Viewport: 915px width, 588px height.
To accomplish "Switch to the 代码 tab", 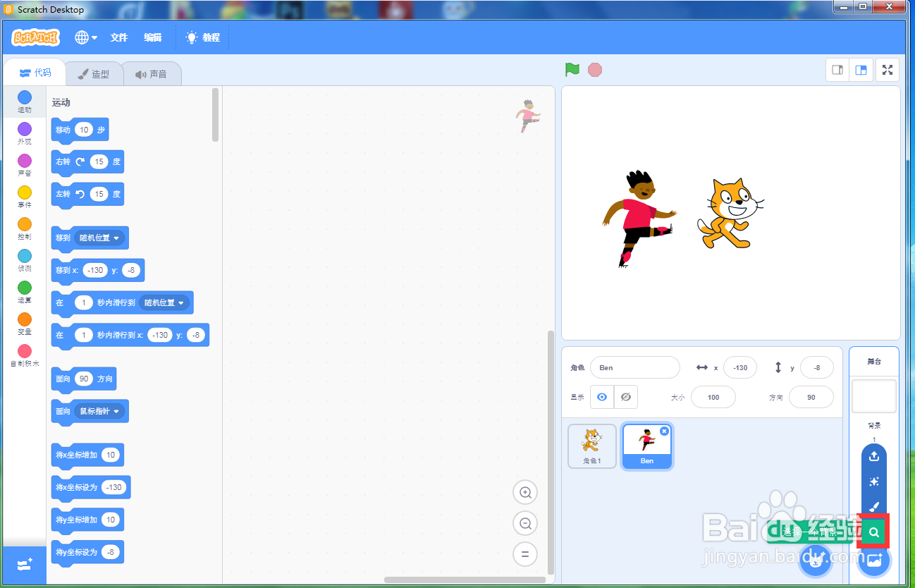I will 35,73.
